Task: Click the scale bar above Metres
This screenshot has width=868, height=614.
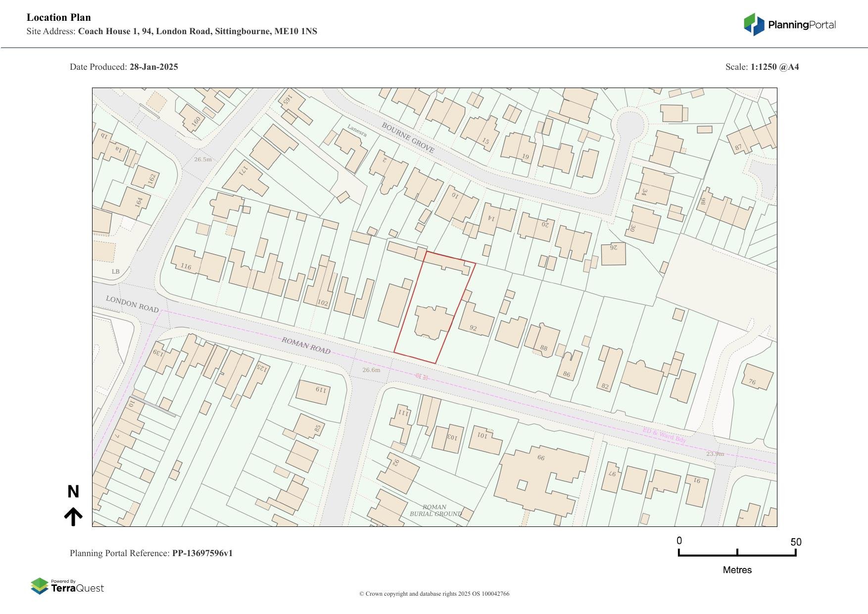Action: 737,553
